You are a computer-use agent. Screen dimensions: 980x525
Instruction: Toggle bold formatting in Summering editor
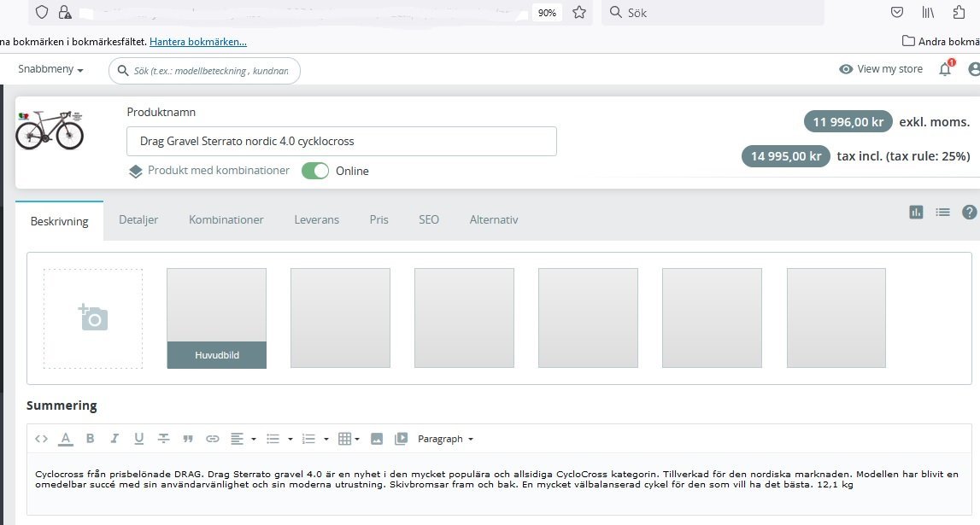click(90, 439)
